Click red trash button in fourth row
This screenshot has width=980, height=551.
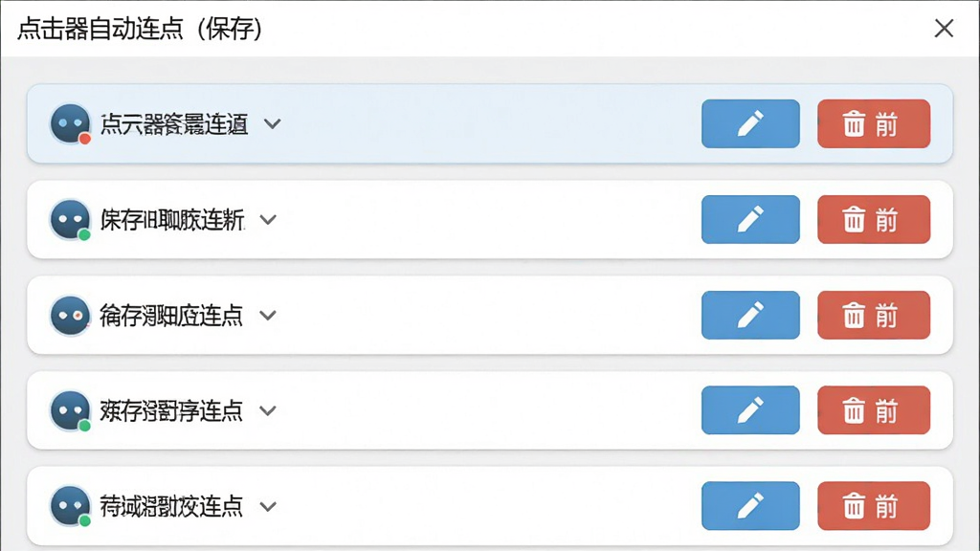(873, 409)
